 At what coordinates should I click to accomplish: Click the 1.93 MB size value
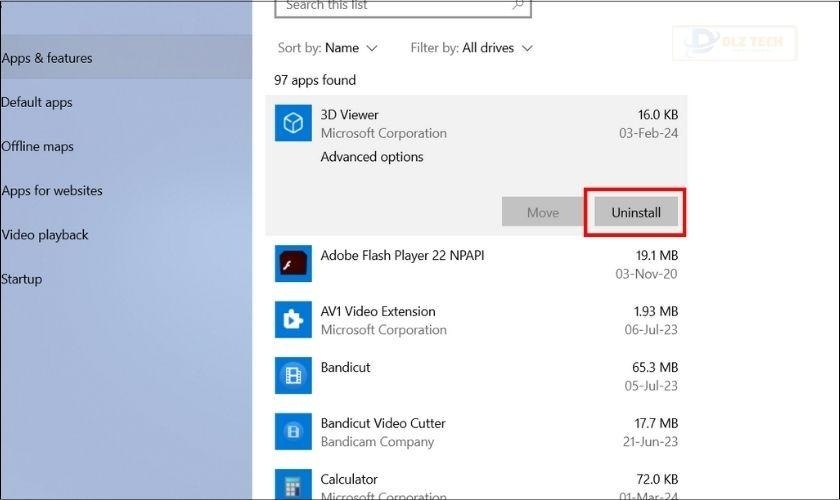click(x=656, y=311)
